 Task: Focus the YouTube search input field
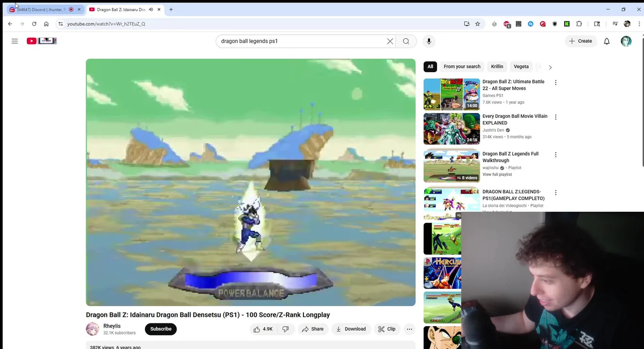pos(300,41)
